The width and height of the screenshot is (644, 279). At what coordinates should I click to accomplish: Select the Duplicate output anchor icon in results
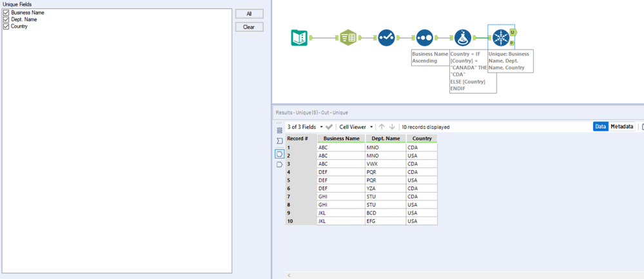(280, 164)
